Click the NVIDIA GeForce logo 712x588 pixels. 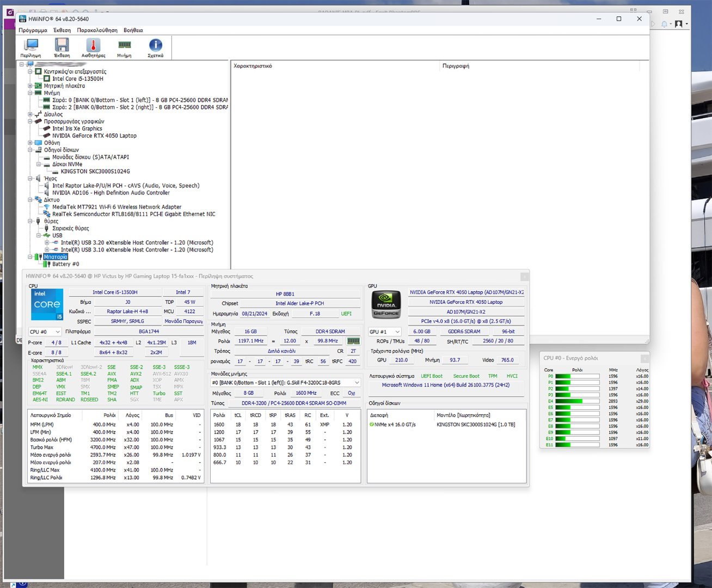click(x=386, y=304)
